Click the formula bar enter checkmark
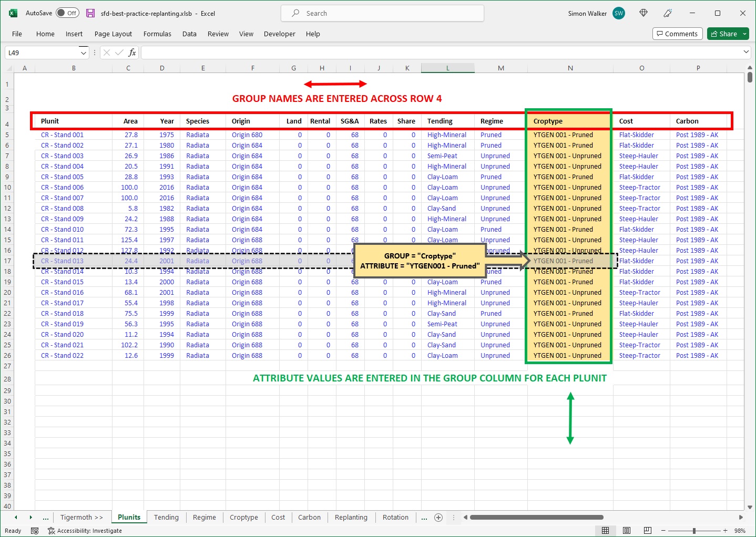The image size is (756, 537). point(119,53)
